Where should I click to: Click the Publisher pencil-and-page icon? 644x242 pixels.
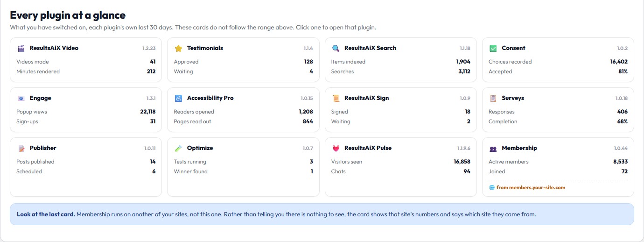(21, 148)
